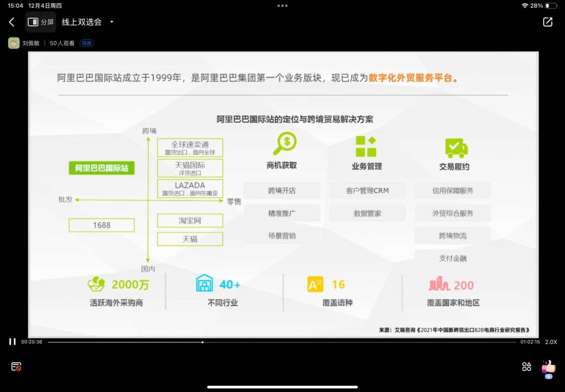Viewport: 565px width, 392px height.
Task: Open the three-dot multitasking menu at top
Action: click(282, 6)
